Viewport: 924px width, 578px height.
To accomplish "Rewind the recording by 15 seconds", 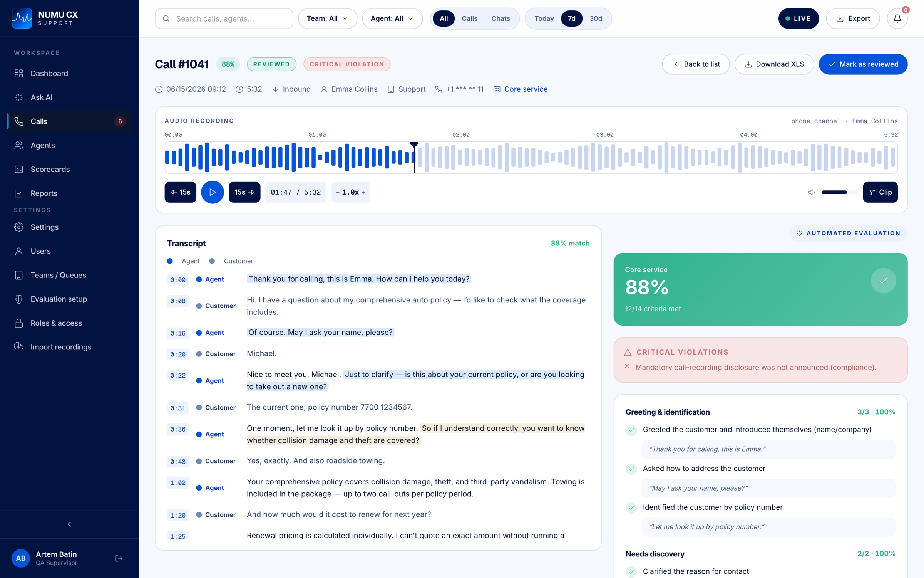I will [180, 192].
